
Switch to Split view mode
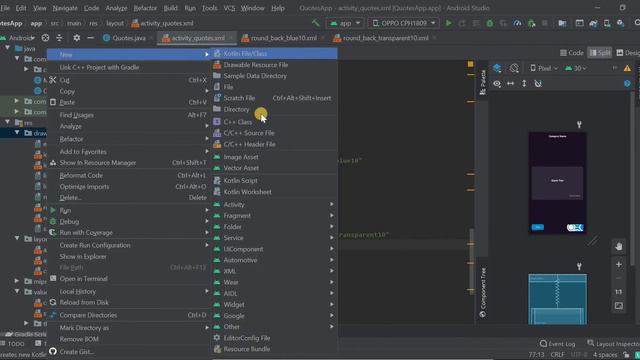pyautogui.click(x=600, y=53)
